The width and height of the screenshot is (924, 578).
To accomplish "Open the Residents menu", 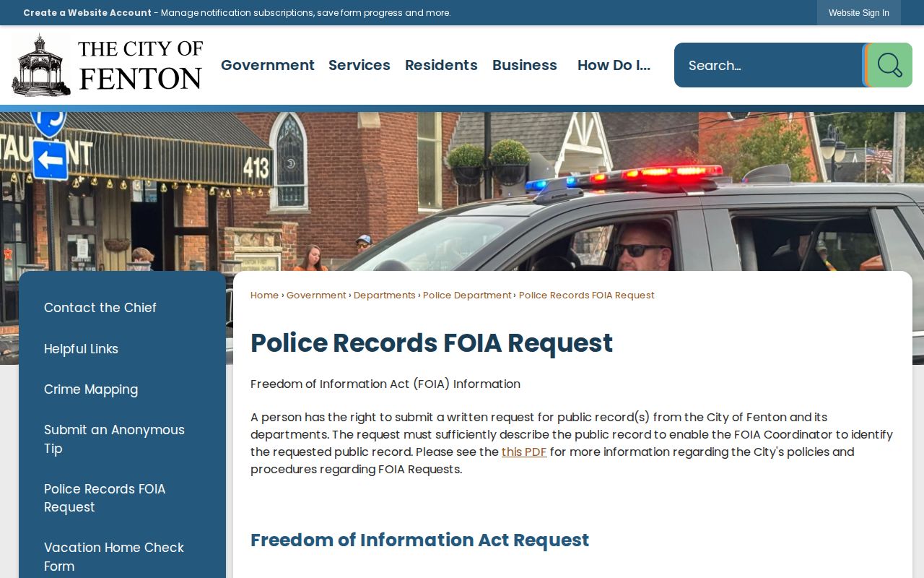I will click(441, 65).
